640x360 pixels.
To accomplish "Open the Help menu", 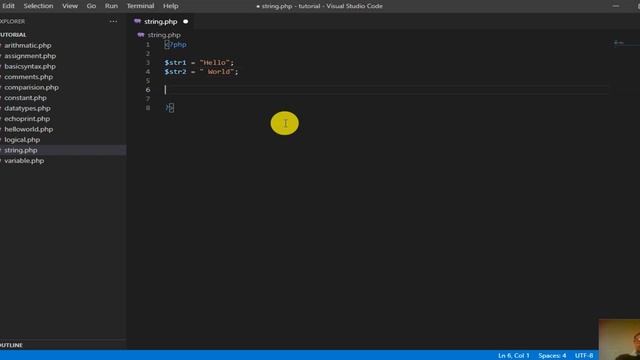I will [x=171, y=6].
